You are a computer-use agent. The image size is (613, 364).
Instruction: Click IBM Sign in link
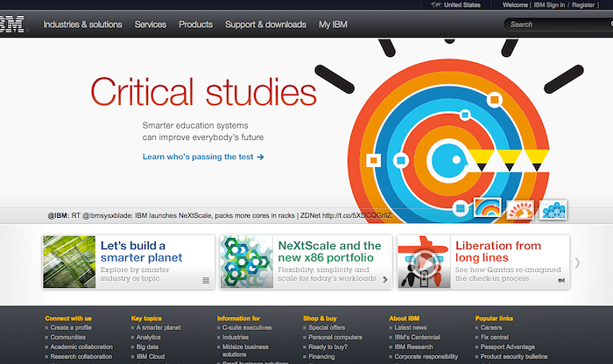pos(549,5)
